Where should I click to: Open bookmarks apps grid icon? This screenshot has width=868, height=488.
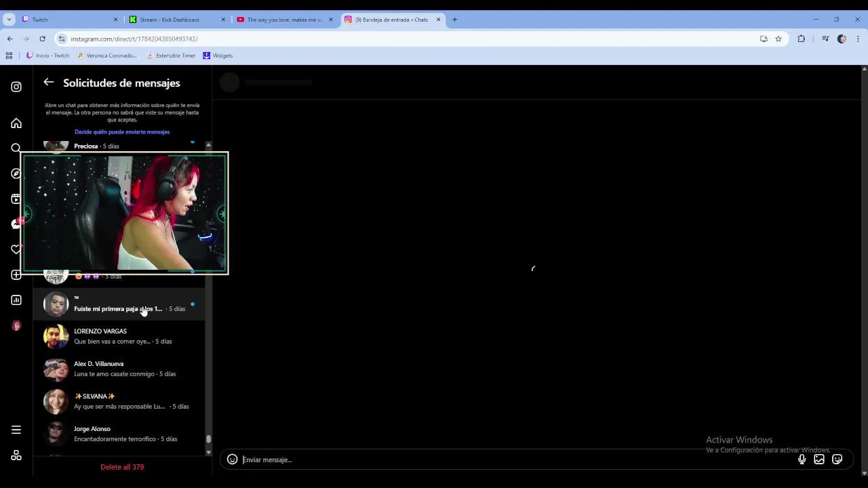pyautogui.click(x=9, y=56)
